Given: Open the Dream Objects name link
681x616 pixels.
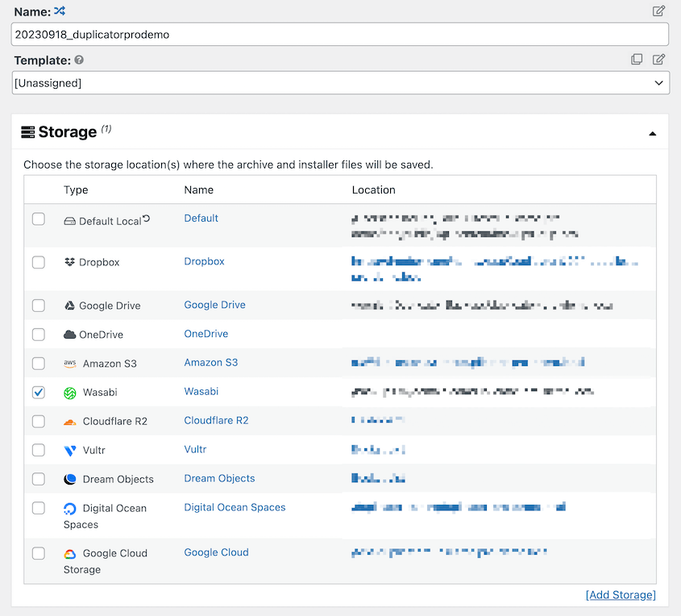Looking at the screenshot, I should pyautogui.click(x=219, y=478).
